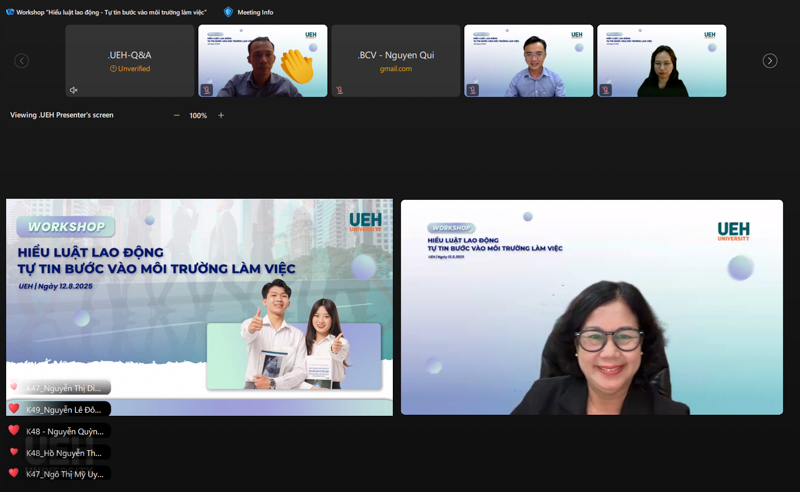Select the .BCV - Nguyen Qui participant tile
800x492 pixels.
pos(396,60)
